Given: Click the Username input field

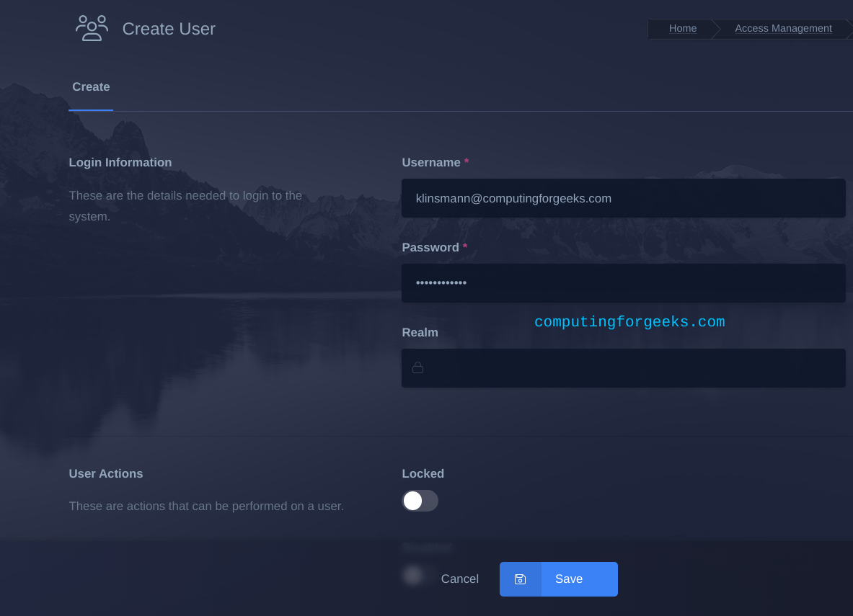Looking at the screenshot, I should pos(623,198).
